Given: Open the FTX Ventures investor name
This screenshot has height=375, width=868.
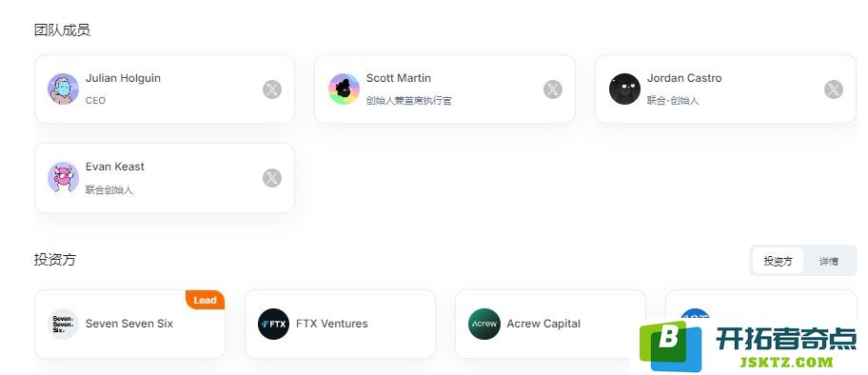Looking at the screenshot, I should coord(331,324).
